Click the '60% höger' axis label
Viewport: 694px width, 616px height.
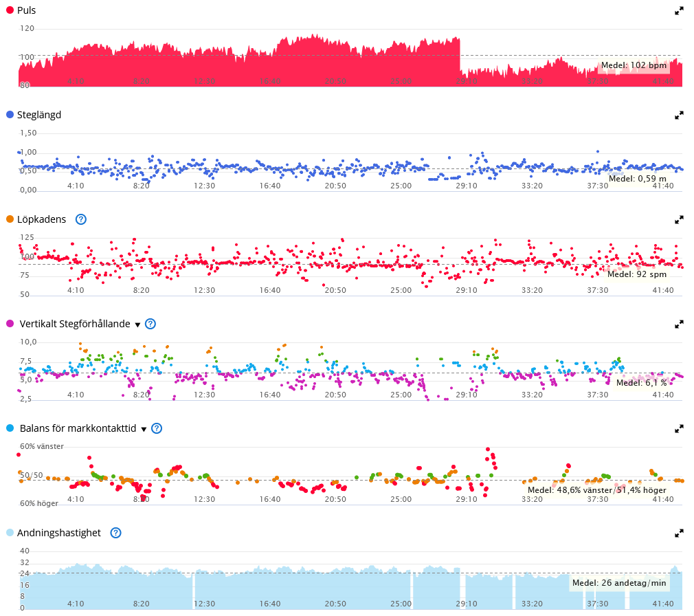(39, 503)
